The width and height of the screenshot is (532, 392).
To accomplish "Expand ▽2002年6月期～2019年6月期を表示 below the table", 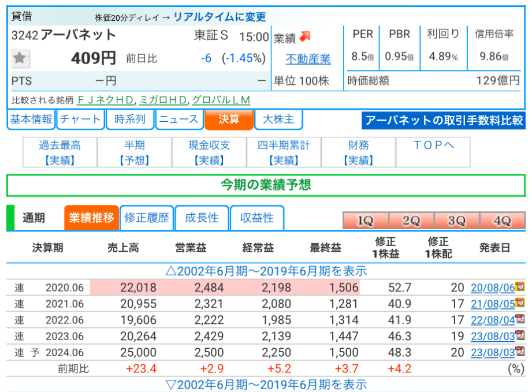I will (266, 384).
